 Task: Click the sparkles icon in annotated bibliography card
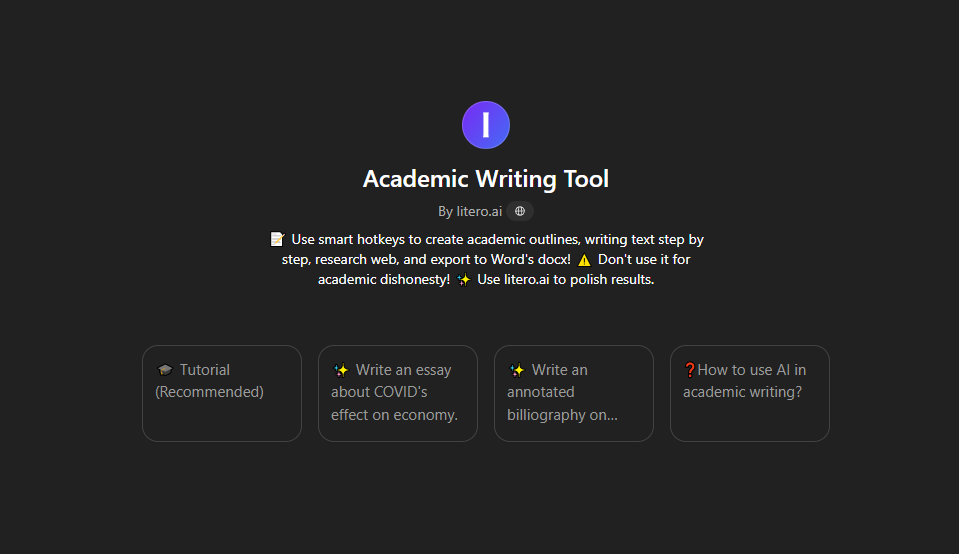click(517, 370)
